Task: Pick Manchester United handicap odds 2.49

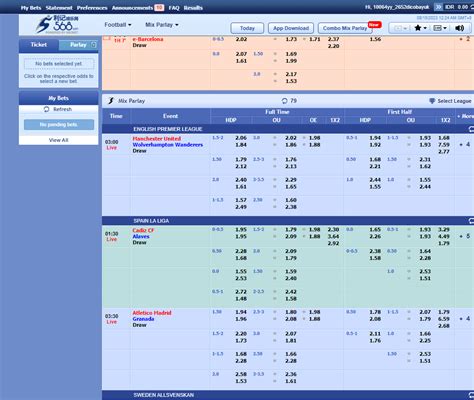Action: click(241, 207)
